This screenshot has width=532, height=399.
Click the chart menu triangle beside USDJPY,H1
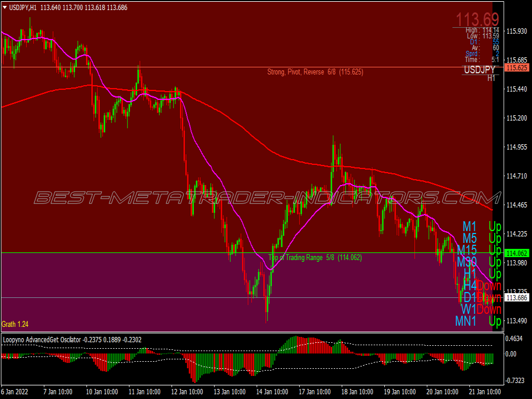point(5,8)
